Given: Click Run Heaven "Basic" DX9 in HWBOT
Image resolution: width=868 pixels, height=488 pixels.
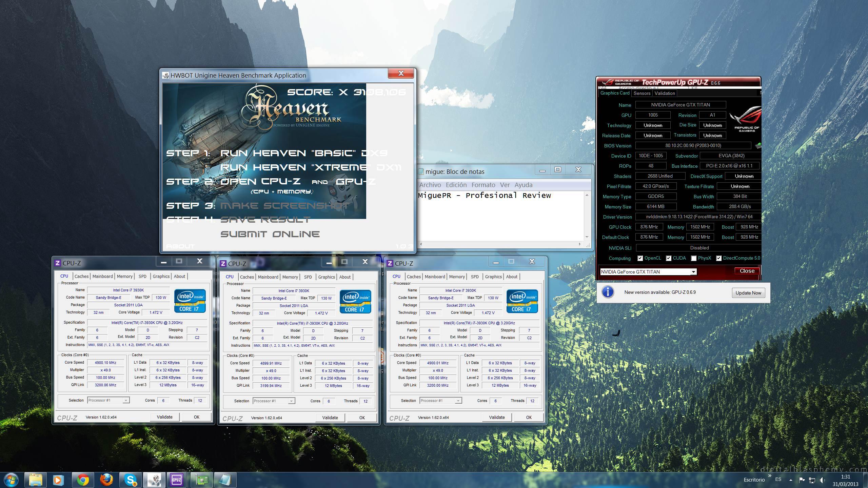Looking at the screenshot, I should 304,153.
